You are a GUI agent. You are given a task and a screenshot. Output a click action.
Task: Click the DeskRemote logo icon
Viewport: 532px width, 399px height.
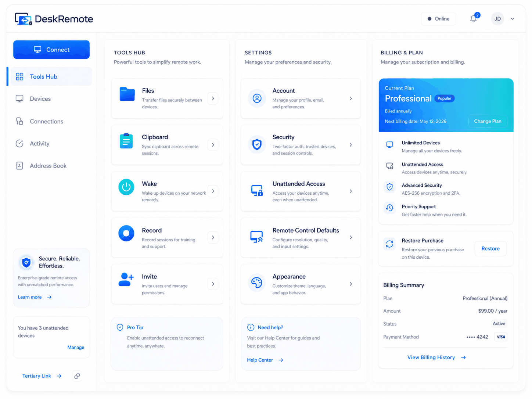point(23,19)
